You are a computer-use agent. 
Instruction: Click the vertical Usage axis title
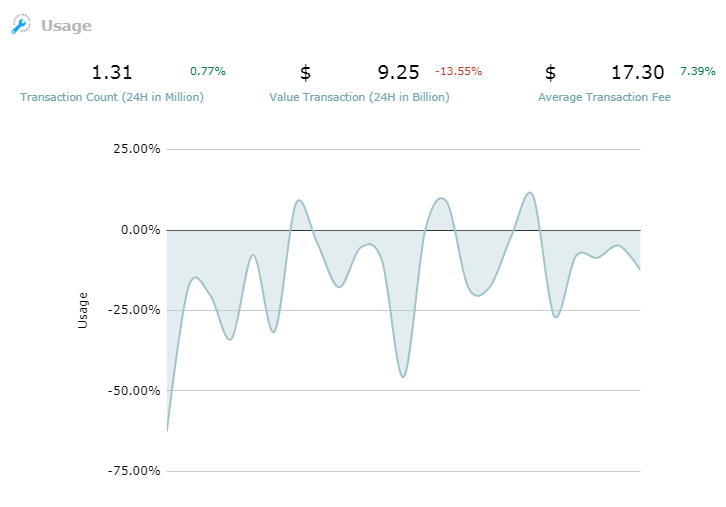pos(82,310)
